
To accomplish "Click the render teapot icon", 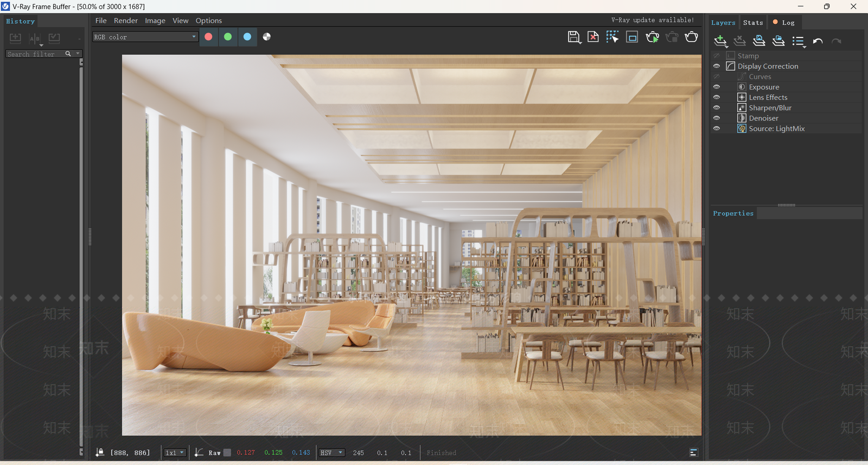I will [x=691, y=37].
